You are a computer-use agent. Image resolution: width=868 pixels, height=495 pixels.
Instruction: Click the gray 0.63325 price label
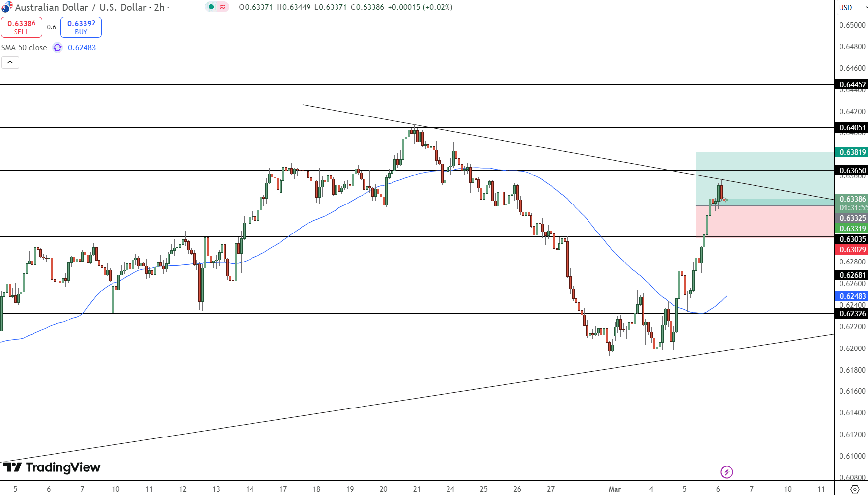(x=852, y=218)
